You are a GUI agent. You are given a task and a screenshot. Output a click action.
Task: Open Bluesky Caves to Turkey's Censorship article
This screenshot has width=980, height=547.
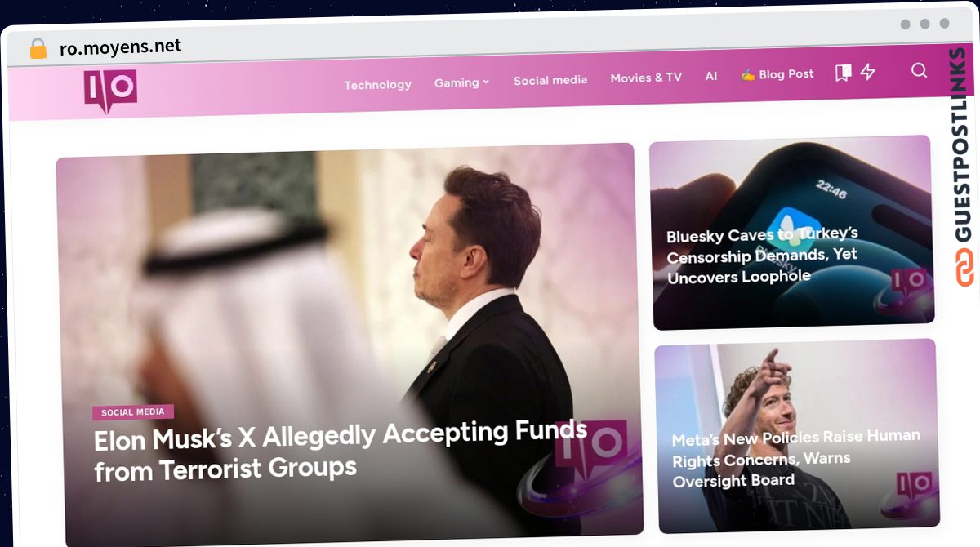pyautogui.click(x=763, y=256)
